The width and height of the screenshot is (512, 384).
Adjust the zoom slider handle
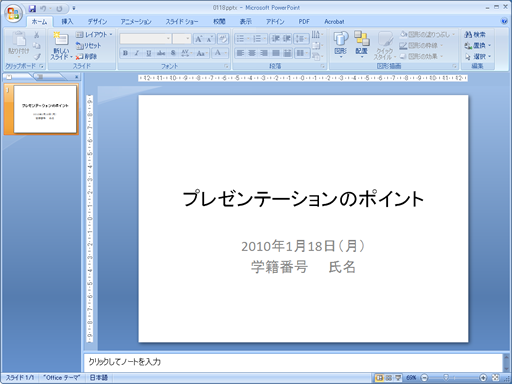point(446,377)
